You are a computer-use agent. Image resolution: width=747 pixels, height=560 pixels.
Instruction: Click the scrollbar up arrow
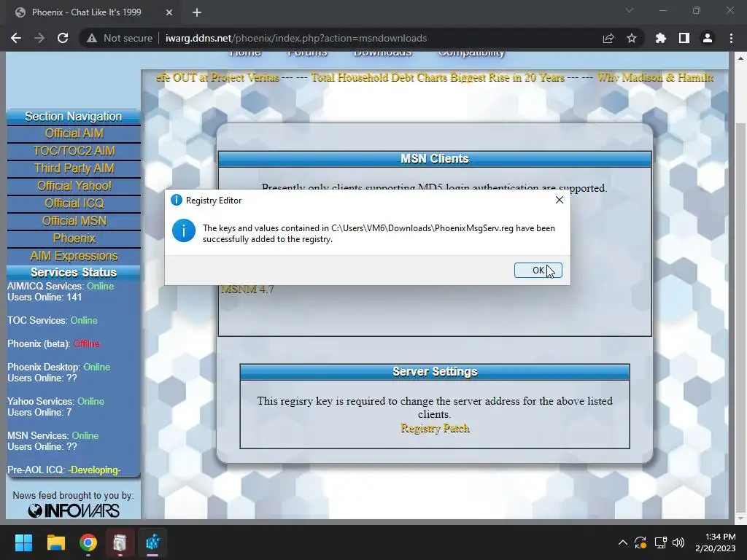[x=740, y=58]
